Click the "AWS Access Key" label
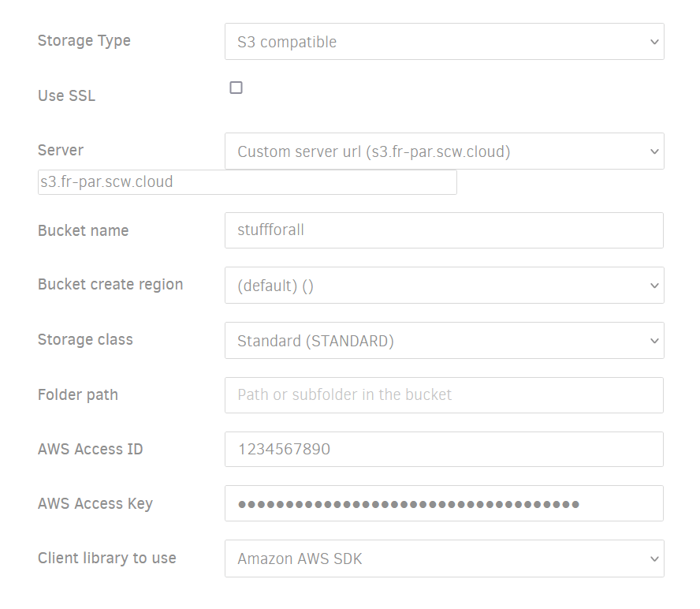700x609 pixels. 95,503
